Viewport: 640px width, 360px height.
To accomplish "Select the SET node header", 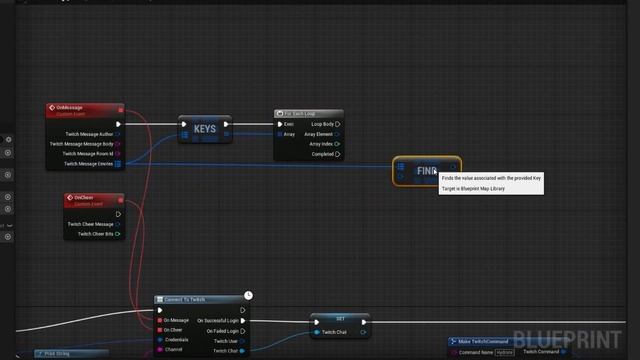I will click(340, 318).
